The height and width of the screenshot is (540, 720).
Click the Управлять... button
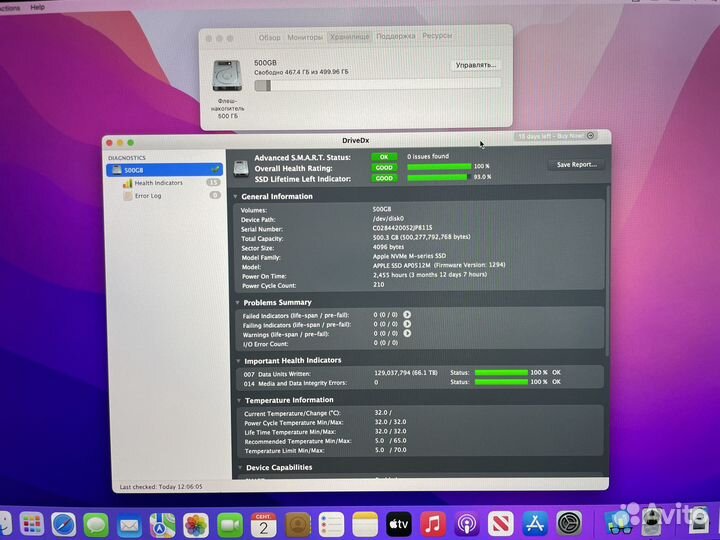(475, 65)
